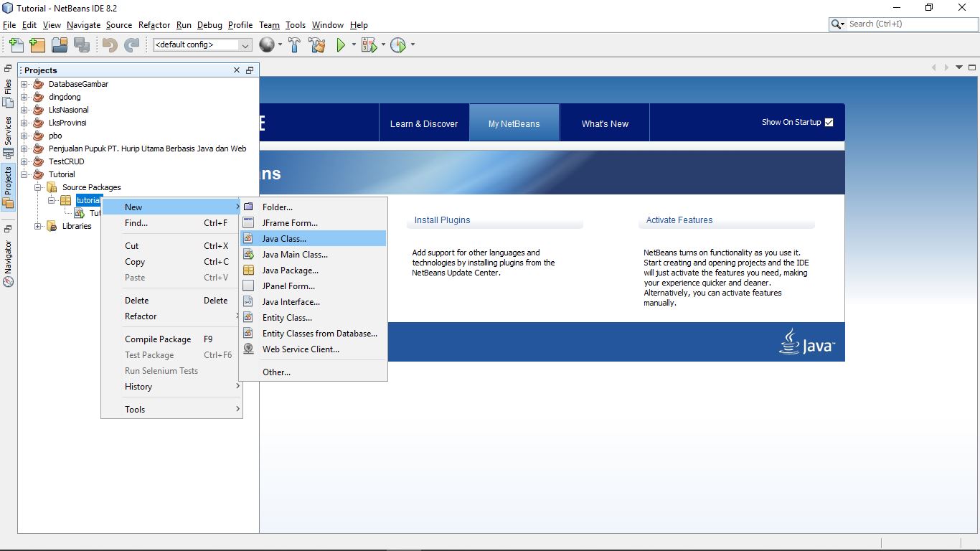Open the Refactor menu in the menu bar
This screenshot has height=551, width=980.
154,24
